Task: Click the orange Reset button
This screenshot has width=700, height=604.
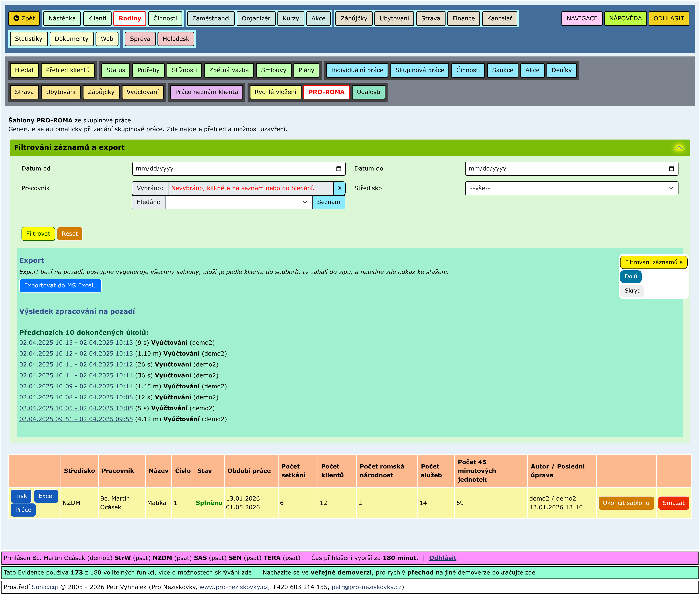Action: (x=70, y=234)
